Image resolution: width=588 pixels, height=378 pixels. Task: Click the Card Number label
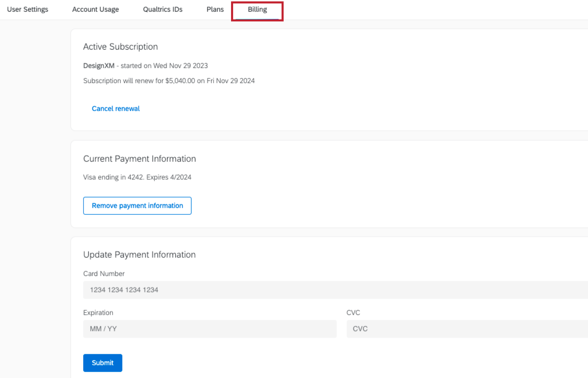click(x=104, y=274)
